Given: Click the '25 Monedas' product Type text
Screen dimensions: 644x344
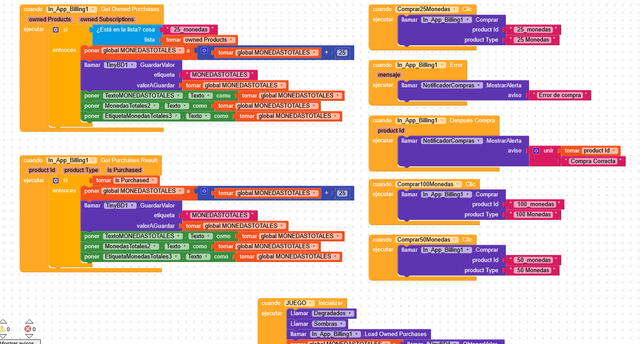Looking at the screenshot, I should click(533, 40).
